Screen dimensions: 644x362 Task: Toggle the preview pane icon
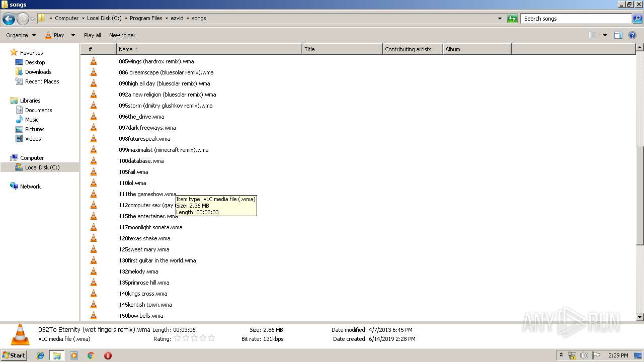click(618, 35)
